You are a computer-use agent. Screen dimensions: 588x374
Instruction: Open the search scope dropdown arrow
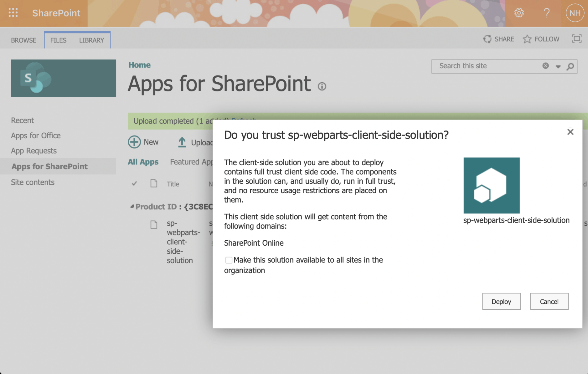(x=558, y=67)
